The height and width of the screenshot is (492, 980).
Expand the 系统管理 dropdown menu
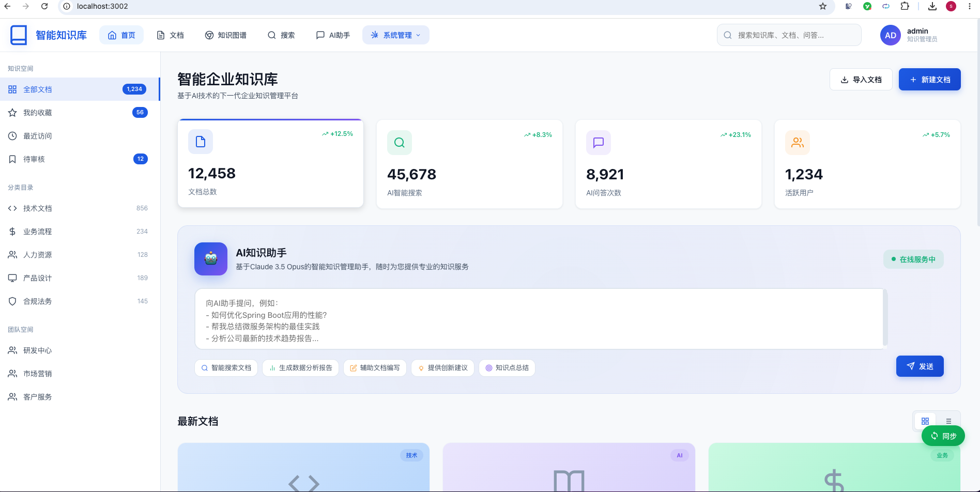pyautogui.click(x=396, y=35)
